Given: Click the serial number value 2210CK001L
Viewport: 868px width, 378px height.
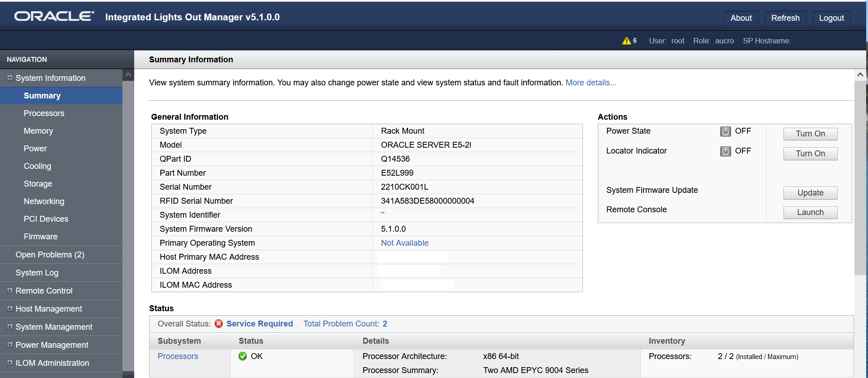Looking at the screenshot, I should click(405, 187).
